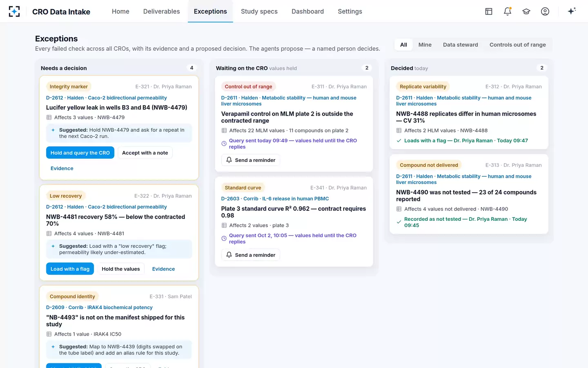Open 'NWB-4481 recovery 58%' exception title
The width and height of the screenshot is (588, 368).
pyautogui.click(x=116, y=220)
